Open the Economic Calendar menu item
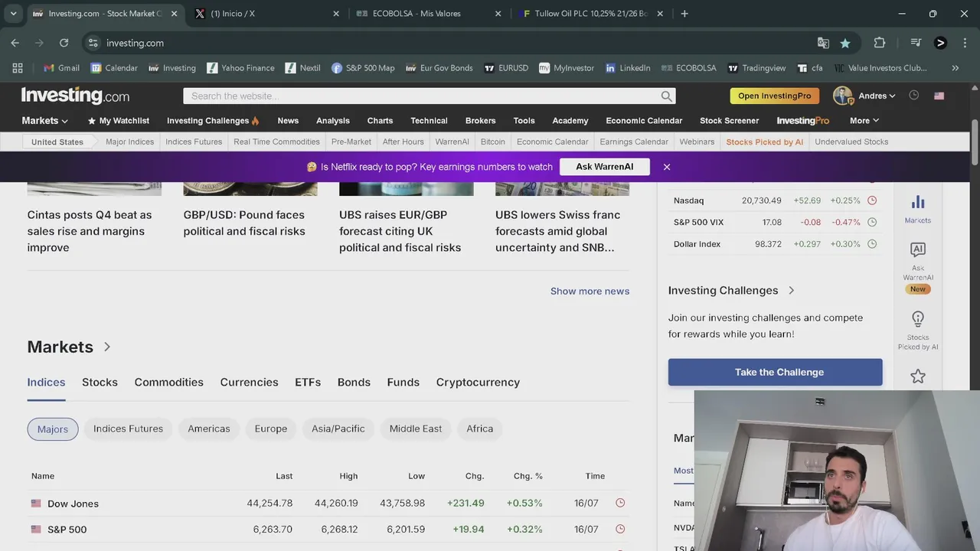980x551 pixels. (644, 121)
